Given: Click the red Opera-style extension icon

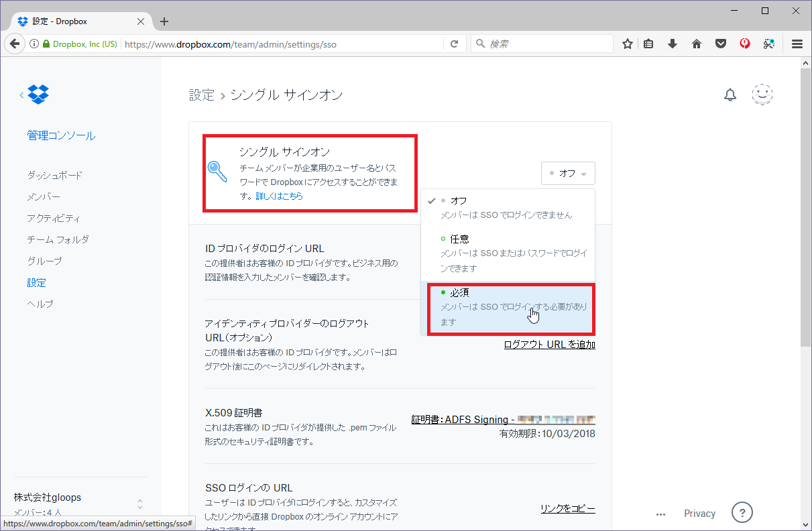Looking at the screenshot, I should (x=745, y=44).
